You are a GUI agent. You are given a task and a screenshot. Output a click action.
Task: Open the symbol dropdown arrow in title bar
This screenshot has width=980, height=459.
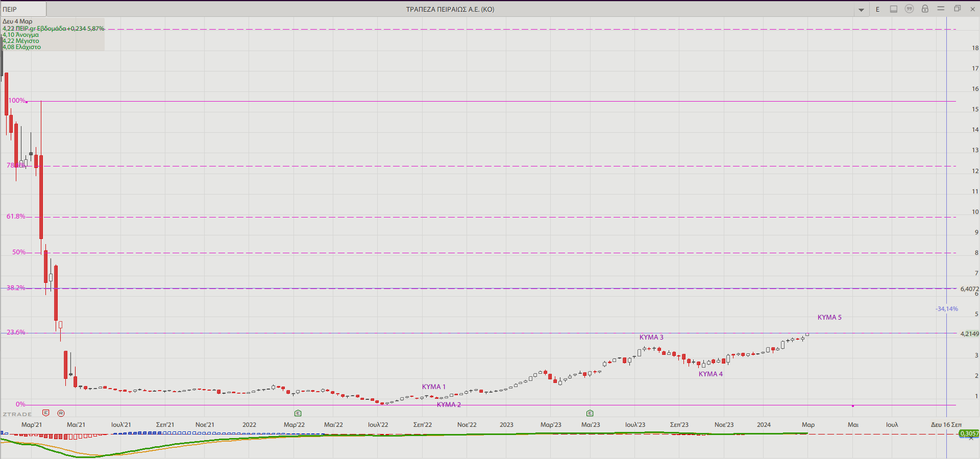pyautogui.click(x=861, y=10)
